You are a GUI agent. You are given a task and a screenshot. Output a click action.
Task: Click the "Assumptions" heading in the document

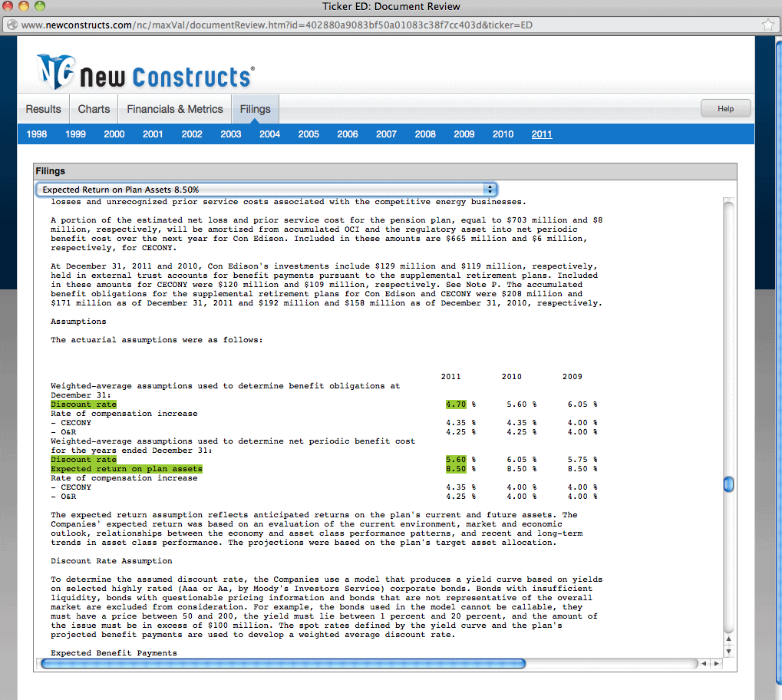click(x=78, y=322)
